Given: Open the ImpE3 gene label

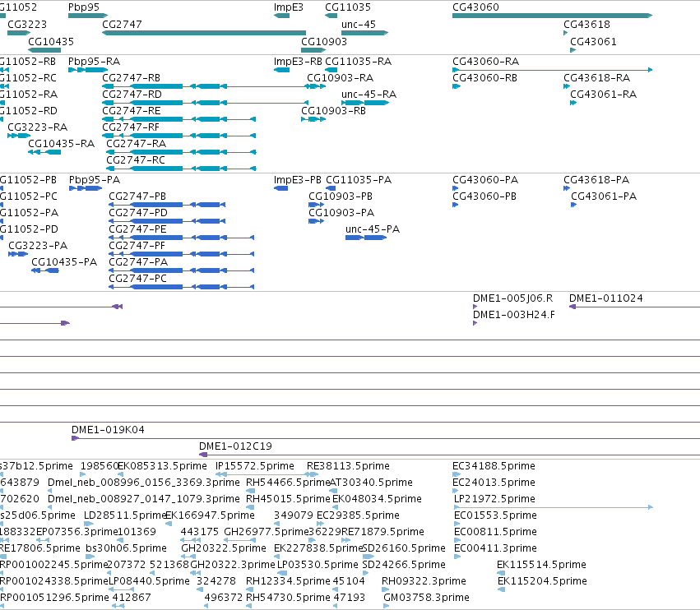Looking at the screenshot, I should coord(289,7).
